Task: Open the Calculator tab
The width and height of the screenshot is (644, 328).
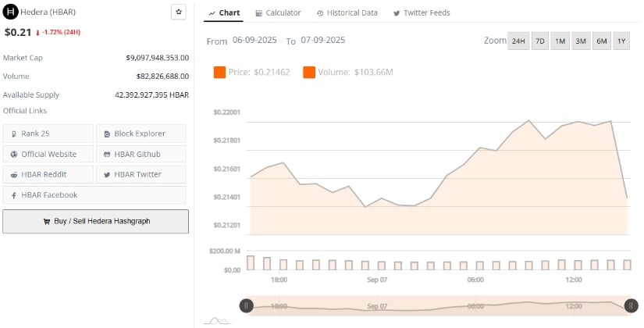Action: 278,12
